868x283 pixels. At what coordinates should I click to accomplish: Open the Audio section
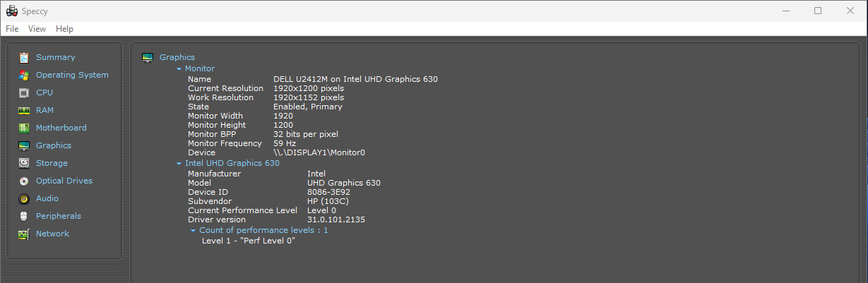pyautogui.click(x=47, y=198)
